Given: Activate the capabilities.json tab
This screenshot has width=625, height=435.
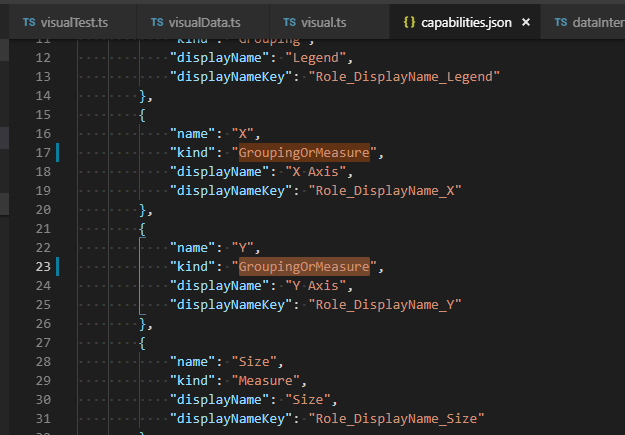Looking at the screenshot, I should pos(466,22).
